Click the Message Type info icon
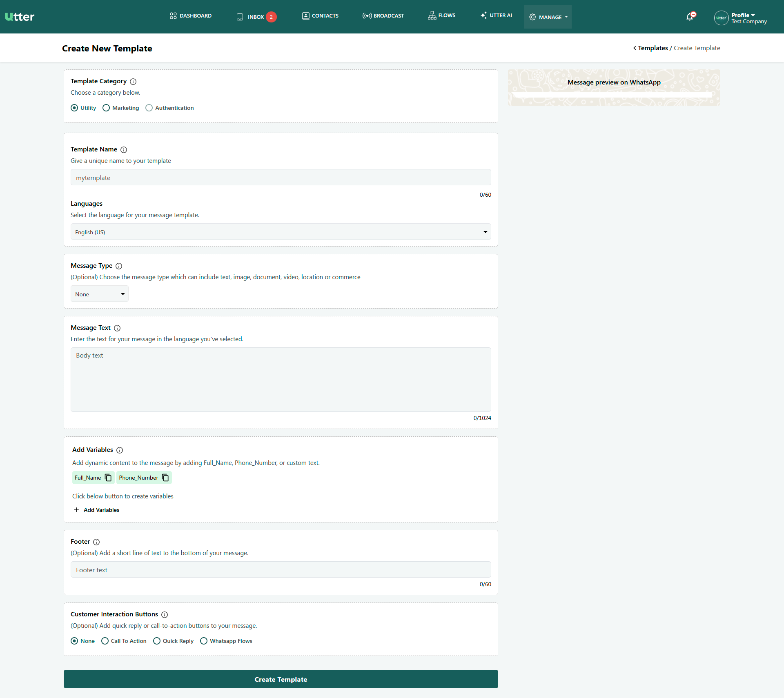Viewport: 784px width, 698px height. (x=119, y=266)
